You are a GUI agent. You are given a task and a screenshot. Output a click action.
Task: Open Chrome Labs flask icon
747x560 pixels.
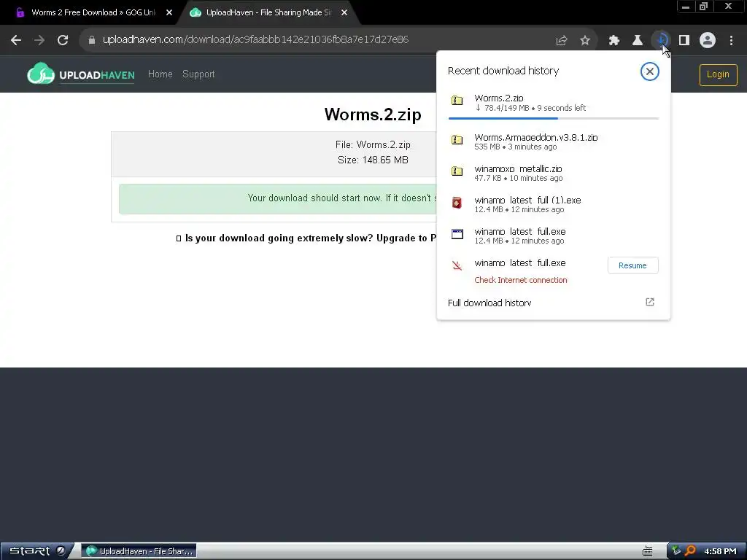(x=638, y=41)
